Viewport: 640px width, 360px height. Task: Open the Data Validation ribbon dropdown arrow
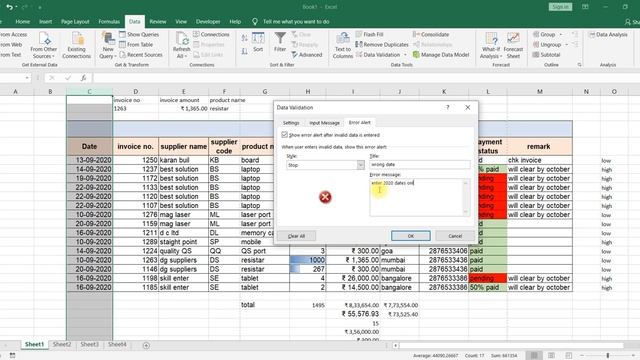click(405, 55)
